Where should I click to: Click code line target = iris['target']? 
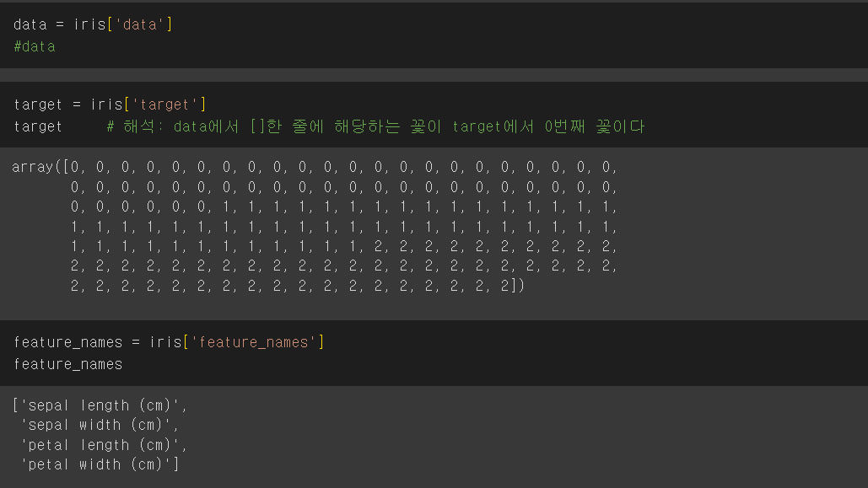tap(110, 104)
